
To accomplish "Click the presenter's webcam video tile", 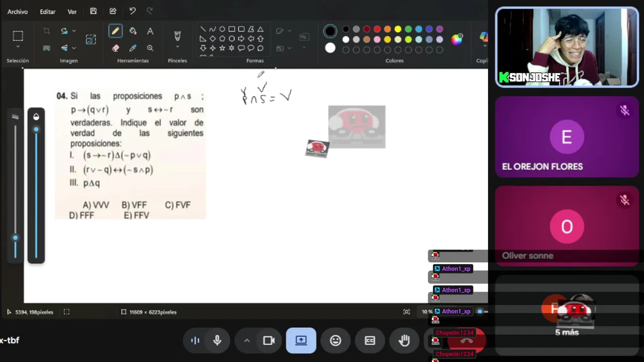I will (x=567, y=48).
